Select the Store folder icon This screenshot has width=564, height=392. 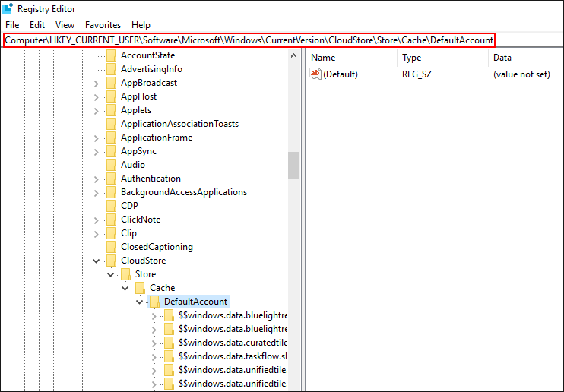click(126, 274)
